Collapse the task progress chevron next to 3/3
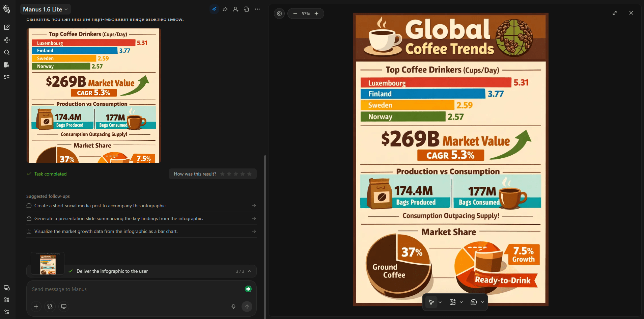This screenshot has height=319, width=644. [250, 271]
